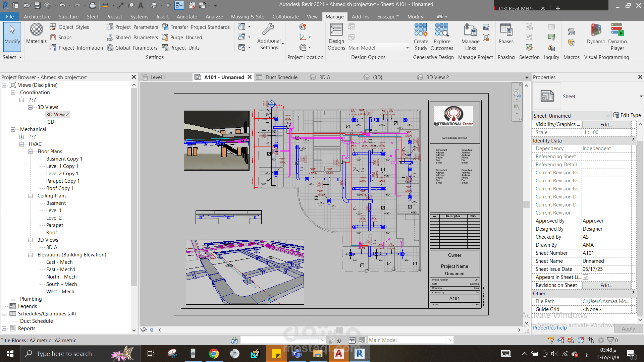This screenshot has width=644, height=362.
Task: Run Purge Unused
Action: [x=182, y=37]
